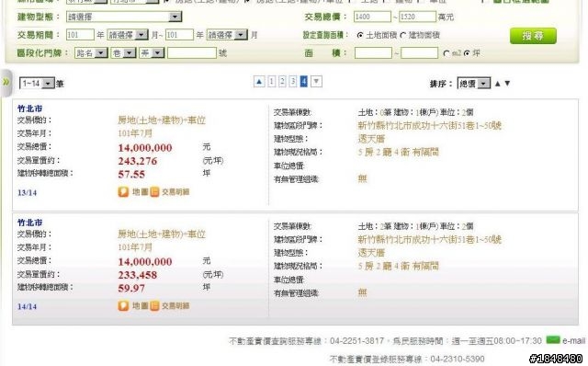Click building area value 57.55
Viewport: 588px width, 366px height.
[x=131, y=174]
